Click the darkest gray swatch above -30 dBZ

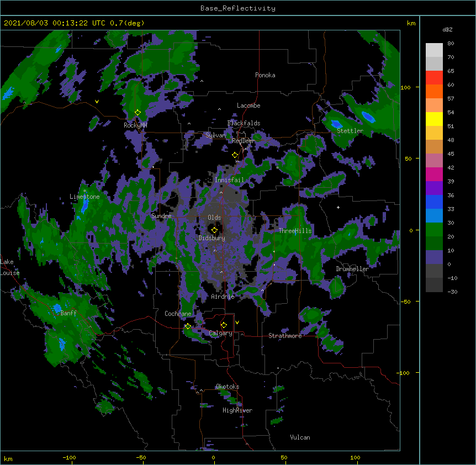434,285
